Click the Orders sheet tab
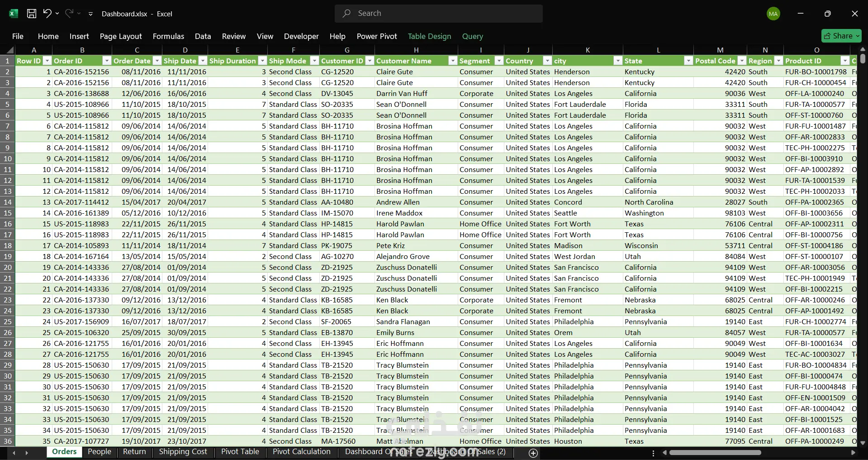This screenshot has width=868, height=460. (64, 451)
